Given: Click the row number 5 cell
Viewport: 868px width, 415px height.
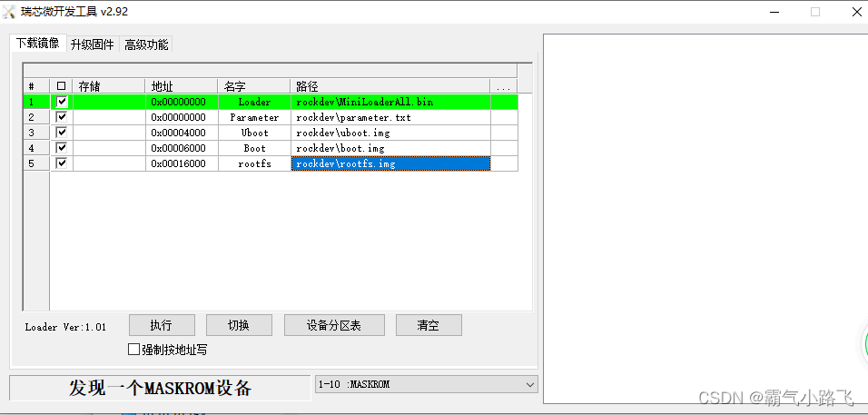Looking at the screenshot, I should (36, 163).
